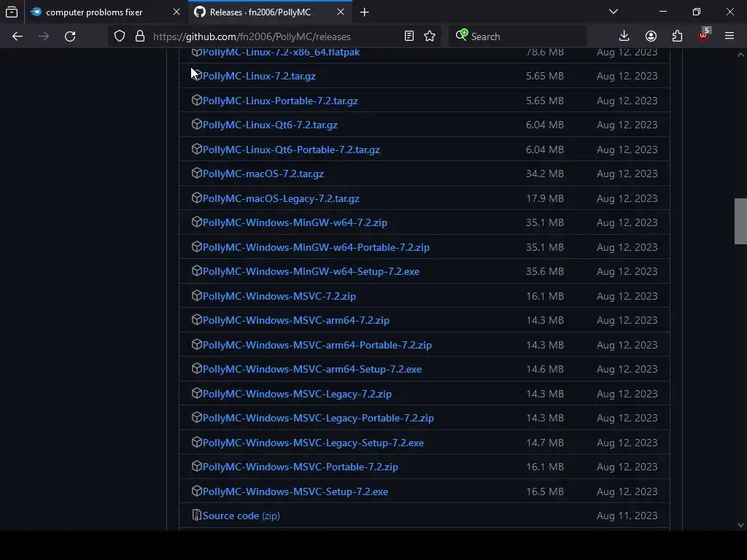Viewport: 747px width, 560px height.
Task: Click package icon beside PollyMC-macOS-7.2.tar.gz
Action: tap(197, 173)
